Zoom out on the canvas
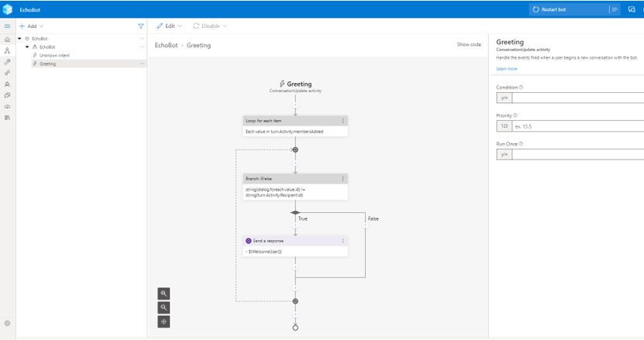644x340 pixels. pos(164,307)
